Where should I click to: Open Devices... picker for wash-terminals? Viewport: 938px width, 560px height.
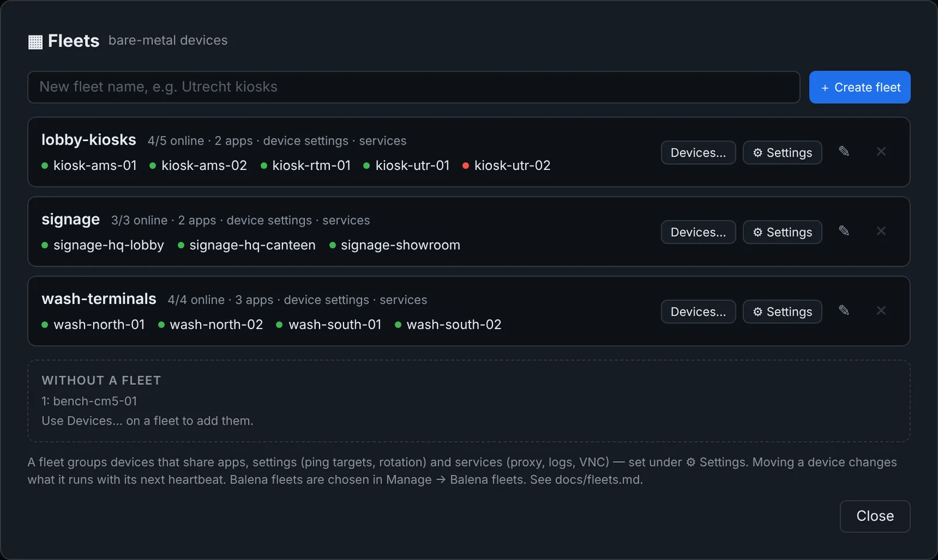coord(698,312)
